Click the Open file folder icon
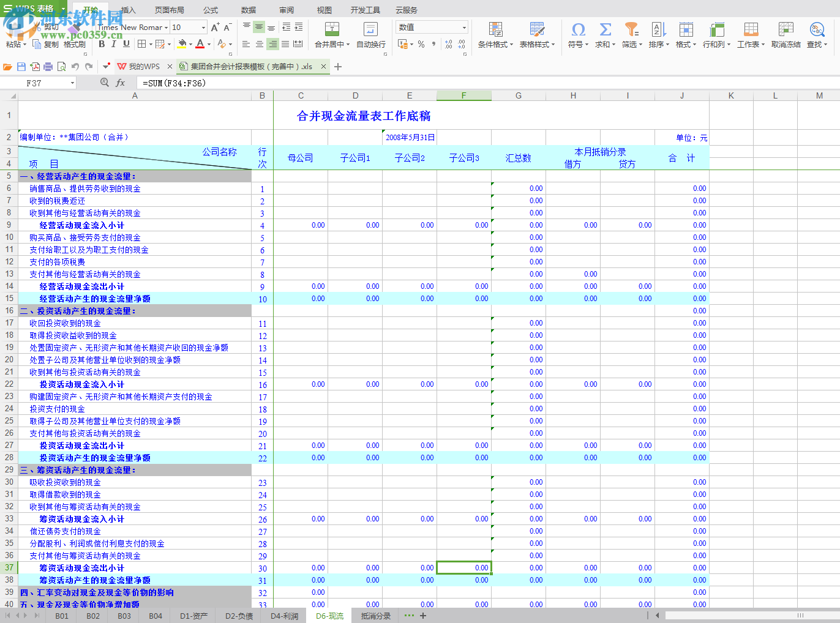 pyautogui.click(x=8, y=67)
